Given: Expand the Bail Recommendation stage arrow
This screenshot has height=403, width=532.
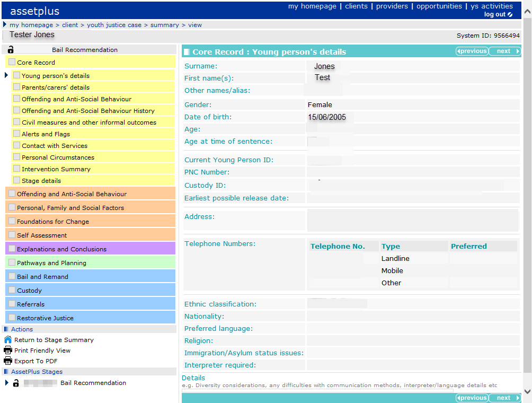Looking at the screenshot, I should point(6,383).
